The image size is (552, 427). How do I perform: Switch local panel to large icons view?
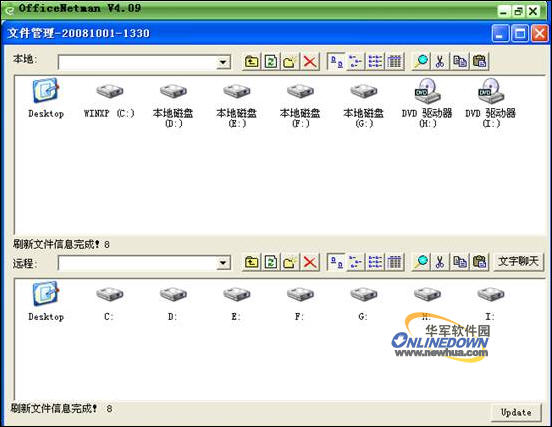pos(336,62)
